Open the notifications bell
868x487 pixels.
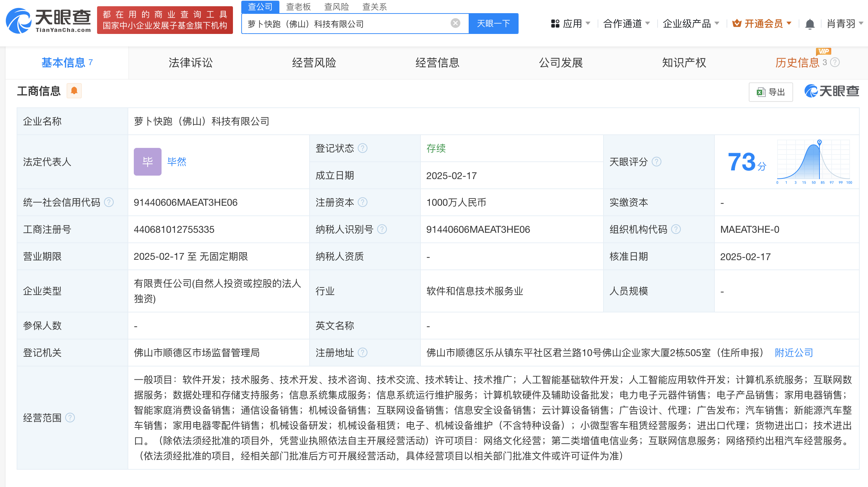(x=809, y=24)
